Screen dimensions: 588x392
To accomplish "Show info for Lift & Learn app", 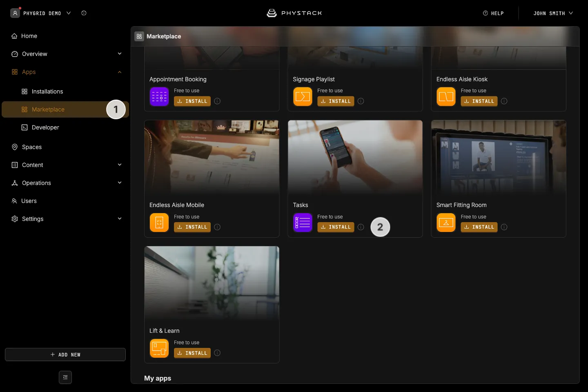I will [x=217, y=353].
